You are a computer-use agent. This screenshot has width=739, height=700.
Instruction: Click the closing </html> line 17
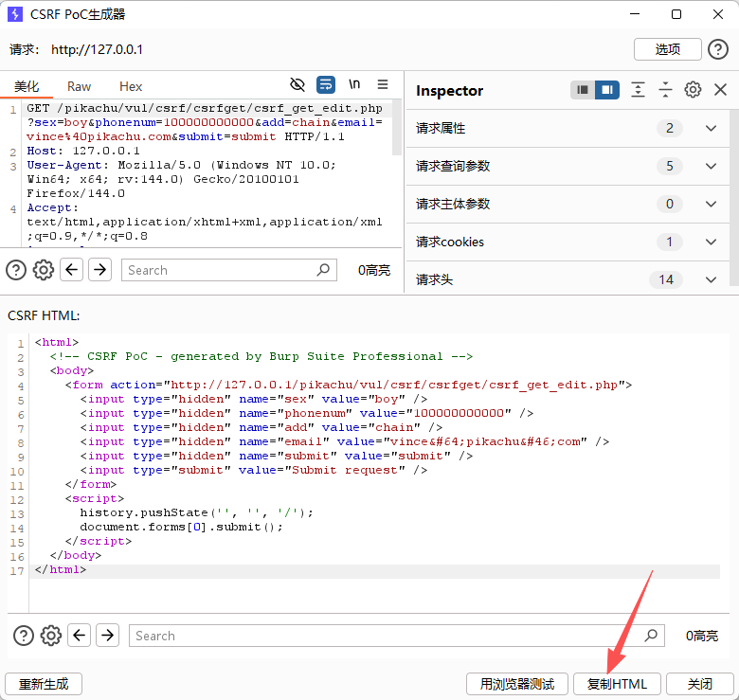[61, 570]
